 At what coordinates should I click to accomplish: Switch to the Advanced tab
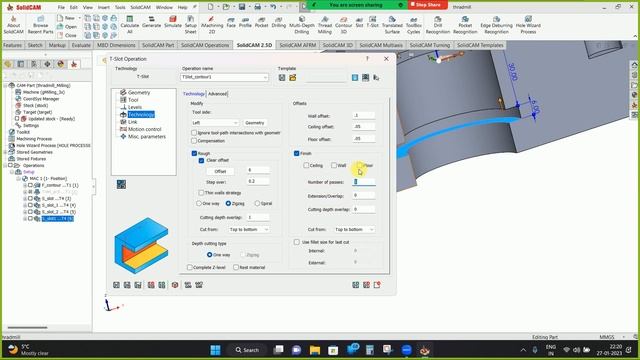(218, 94)
